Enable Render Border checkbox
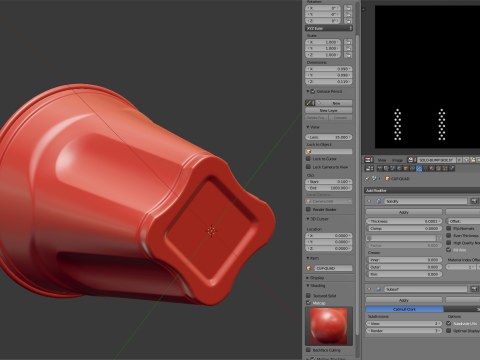Screen dimensions: 480x360 coord(308,209)
